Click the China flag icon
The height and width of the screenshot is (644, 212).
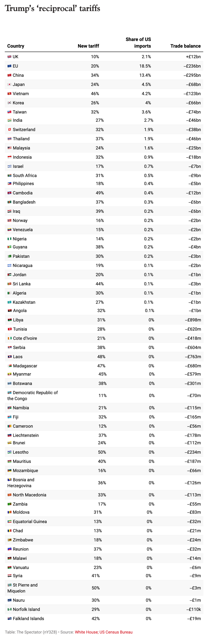point(9,75)
